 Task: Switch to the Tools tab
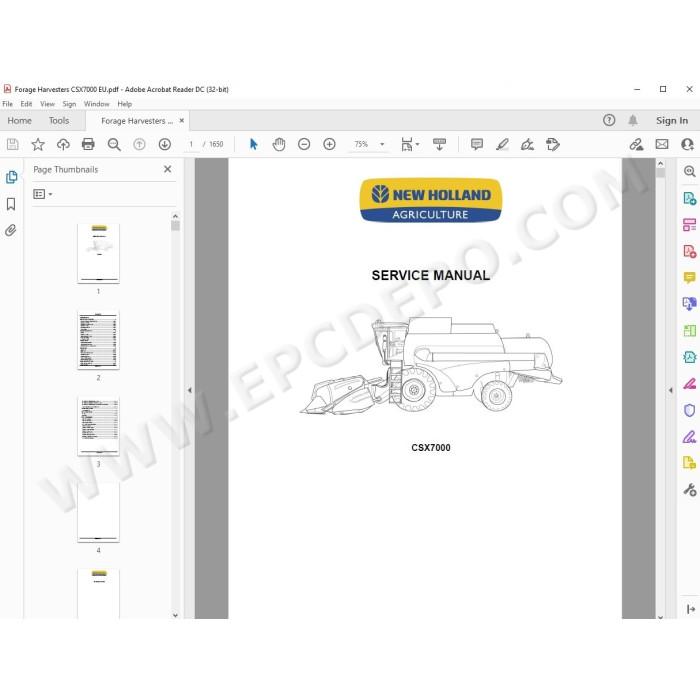coord(59,121)
